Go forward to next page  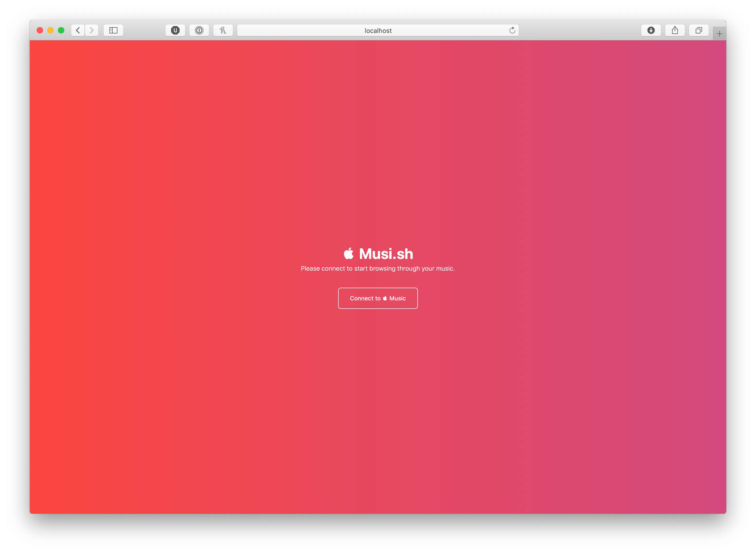91,31
